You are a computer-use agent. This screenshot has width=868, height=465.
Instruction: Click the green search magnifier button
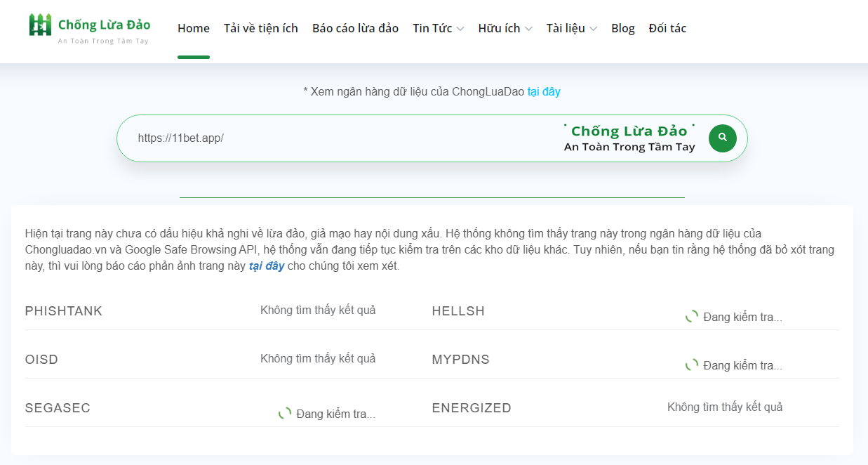tap(722, 138)
